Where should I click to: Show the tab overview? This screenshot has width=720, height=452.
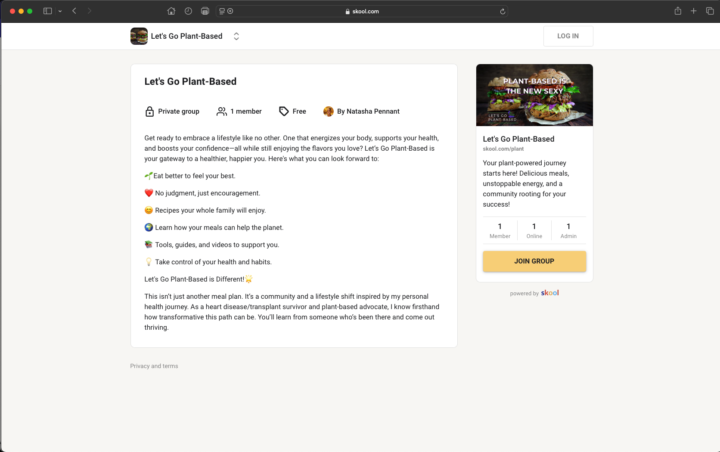point(710,11)
